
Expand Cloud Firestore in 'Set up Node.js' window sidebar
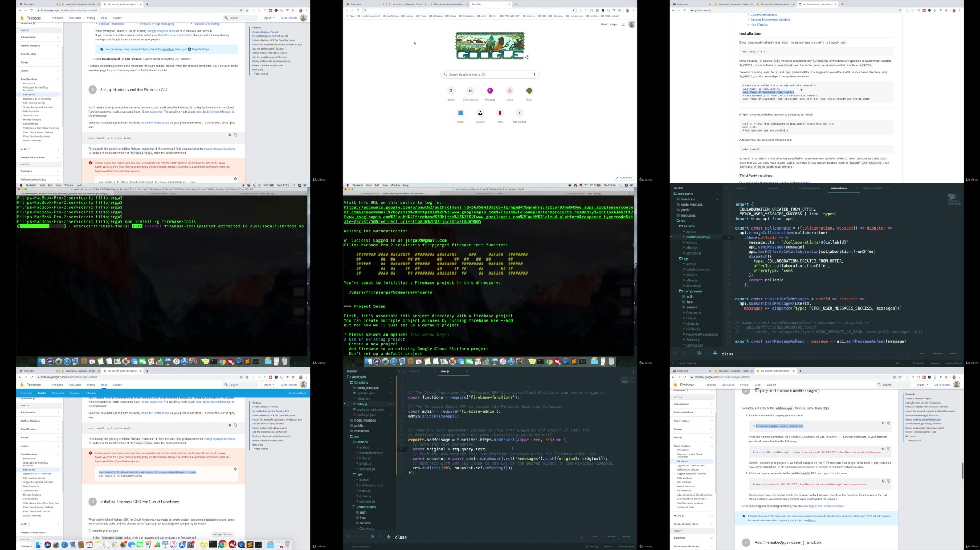tap(58, 54)
